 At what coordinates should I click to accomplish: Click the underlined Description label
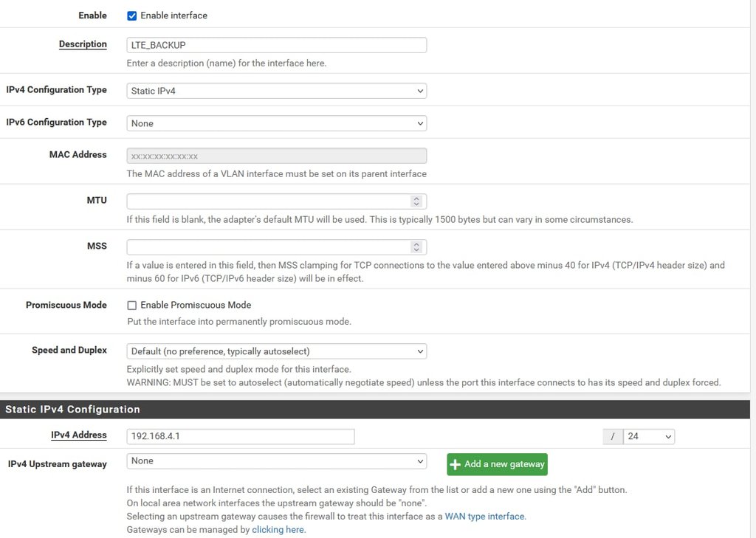tap(83, 44)
